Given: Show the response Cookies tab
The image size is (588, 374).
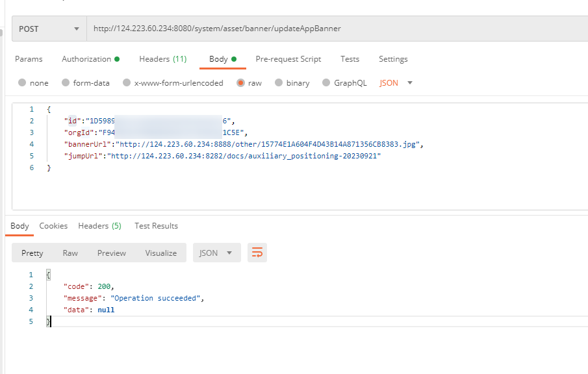Looking at the screenshot, I should point(53,226).
